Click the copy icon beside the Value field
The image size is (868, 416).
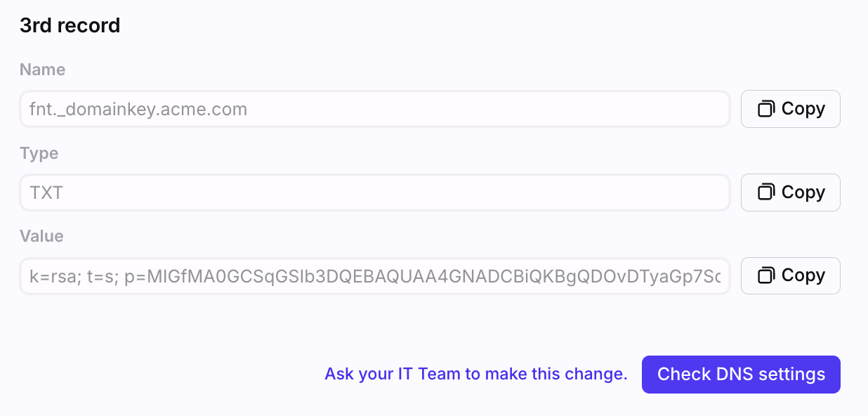pyautogui.click(x=765, y=275)
